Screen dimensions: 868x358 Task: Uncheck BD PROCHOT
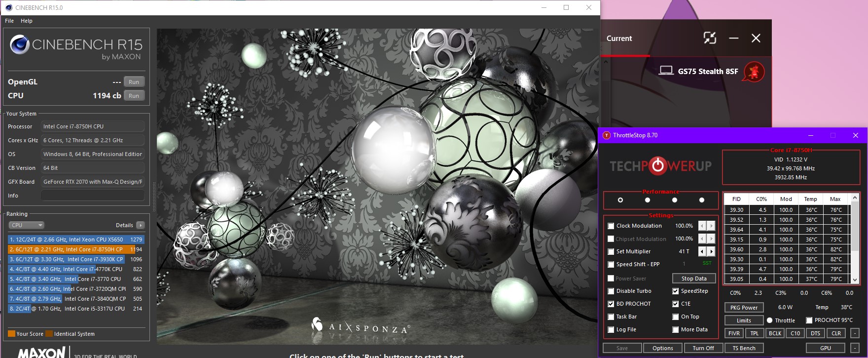(x=611, y=304)
